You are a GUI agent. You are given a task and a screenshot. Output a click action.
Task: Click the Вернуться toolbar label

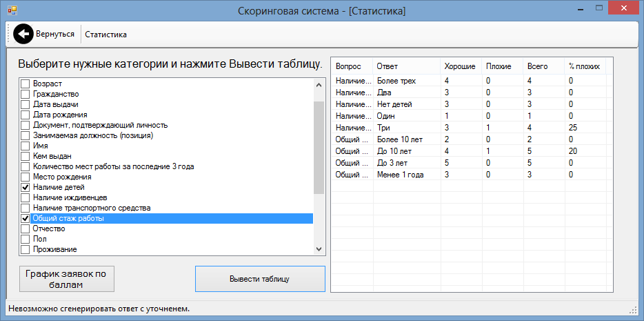tap(55, 34)
